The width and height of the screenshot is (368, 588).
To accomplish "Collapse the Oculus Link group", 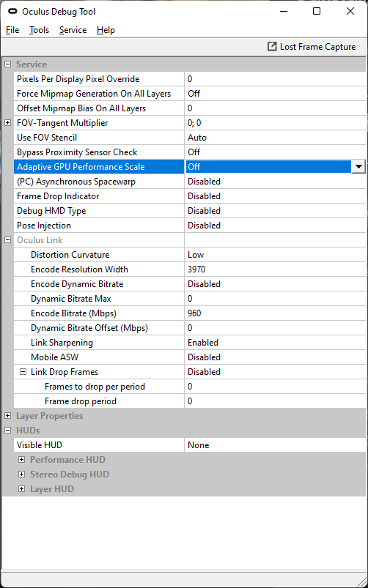I will 8,240.
